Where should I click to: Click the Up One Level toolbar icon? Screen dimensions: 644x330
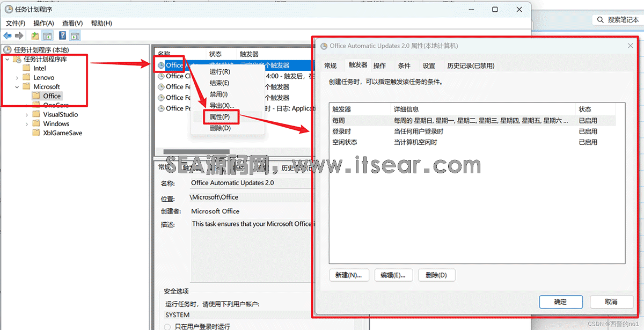click(x=35, y=36)
